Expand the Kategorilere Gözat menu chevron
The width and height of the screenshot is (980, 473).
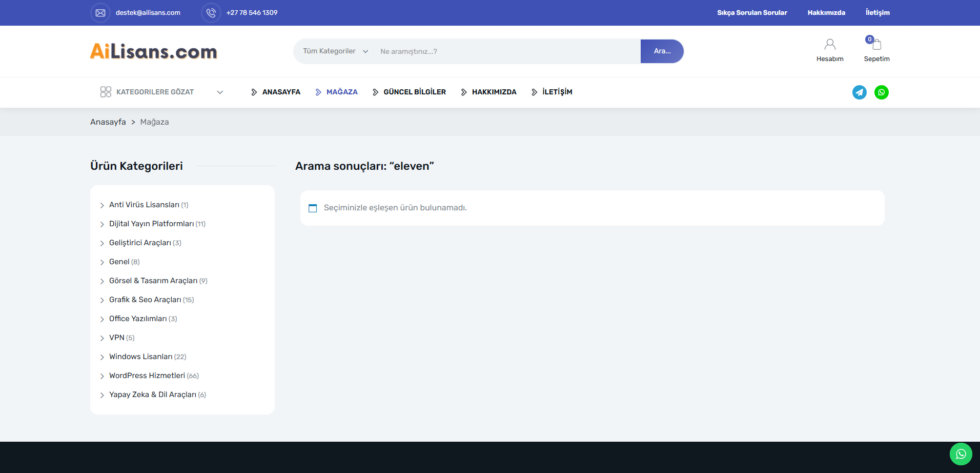coord(220,92)
